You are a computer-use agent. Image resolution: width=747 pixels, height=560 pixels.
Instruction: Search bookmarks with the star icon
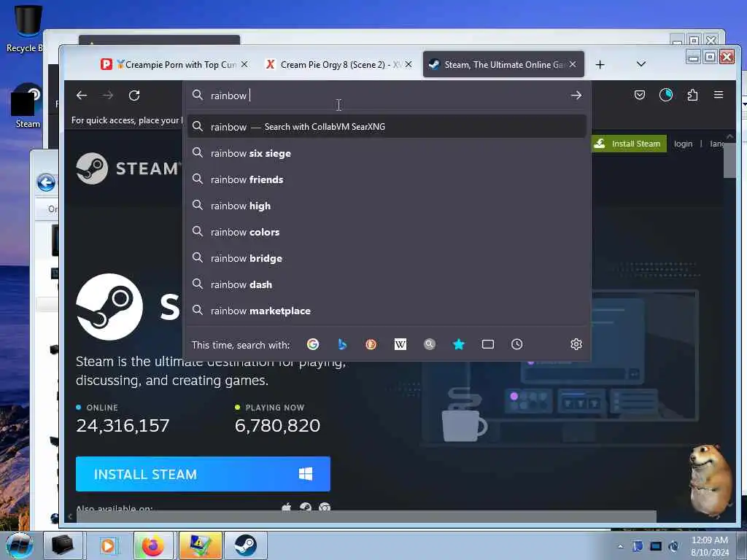point(458,344)
